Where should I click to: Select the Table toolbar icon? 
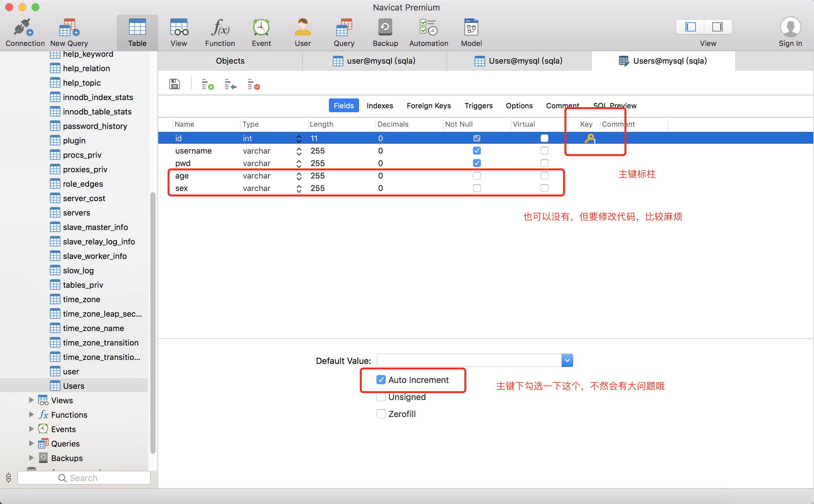(137, 27)
